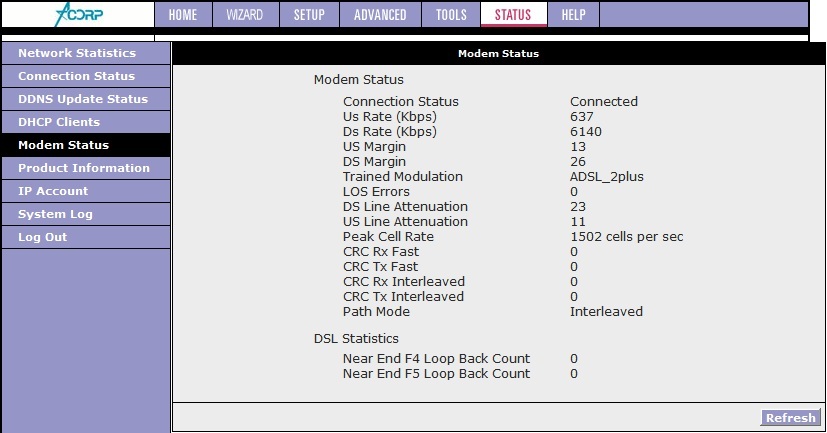The height and width of the screenshot is (433, 827).
Task: Click the 'Ds Rate (Kbps)' label
Action: [x=390, y=131]
